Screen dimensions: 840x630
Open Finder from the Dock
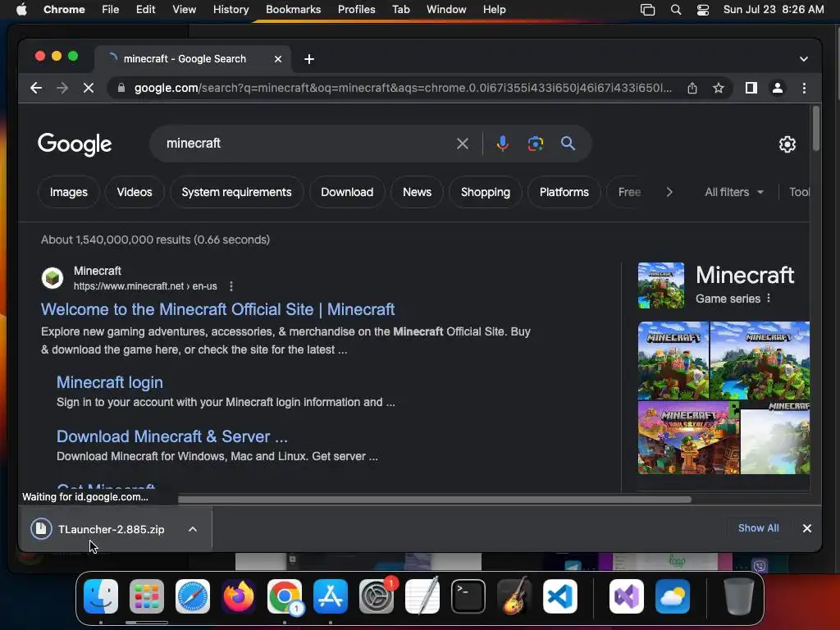click(x=101, y=596)
